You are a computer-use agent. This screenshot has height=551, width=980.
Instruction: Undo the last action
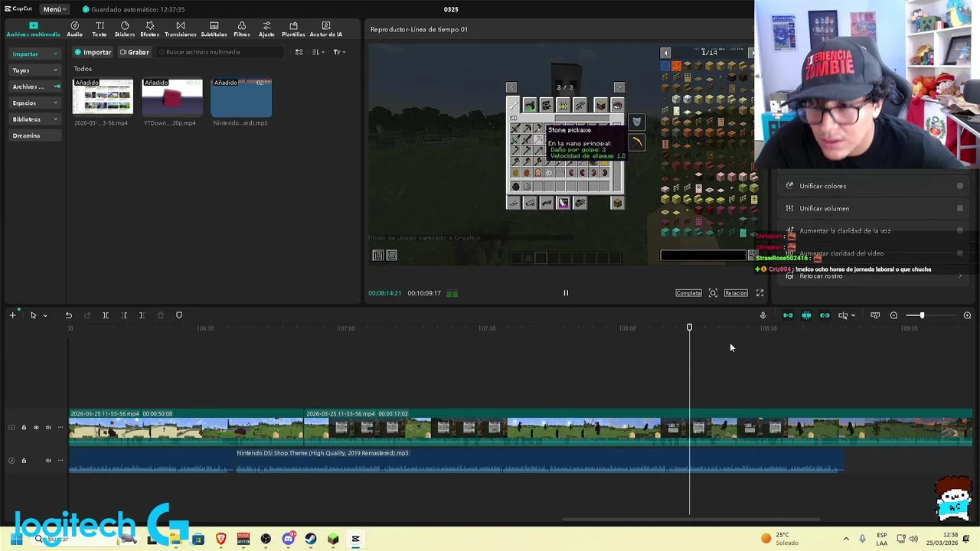pyautogui.click(x=68, y=315)
